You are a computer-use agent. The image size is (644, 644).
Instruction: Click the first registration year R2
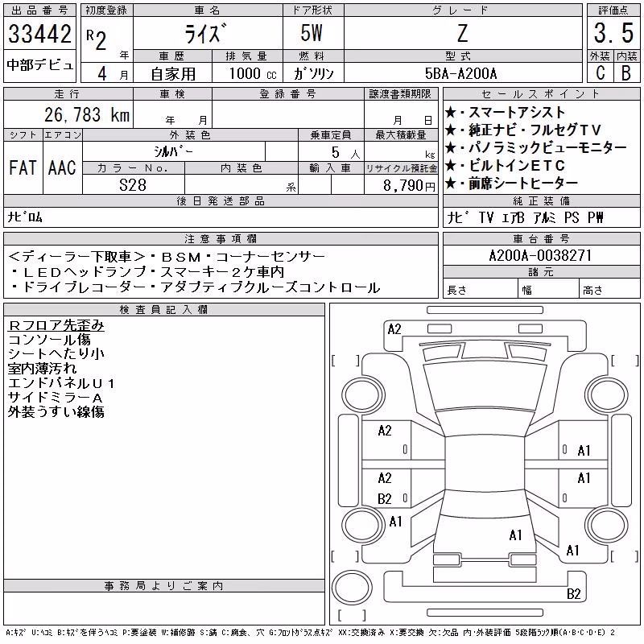(x=97, y=40)
